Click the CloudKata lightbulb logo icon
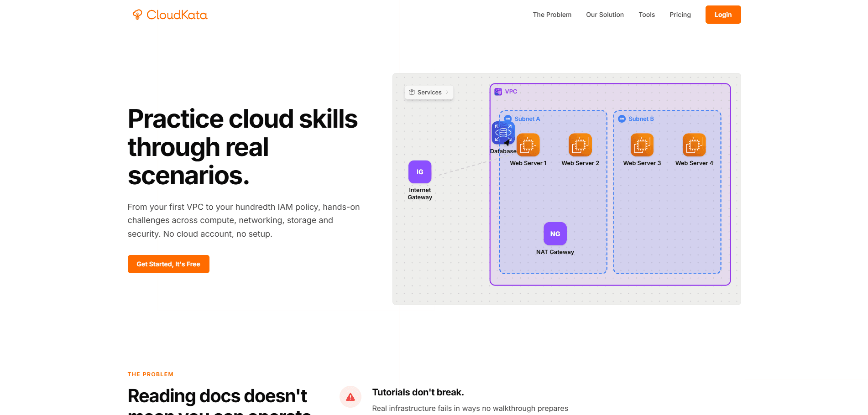The height and width of the screenshot is (415, 868). [x=137, y=15]
